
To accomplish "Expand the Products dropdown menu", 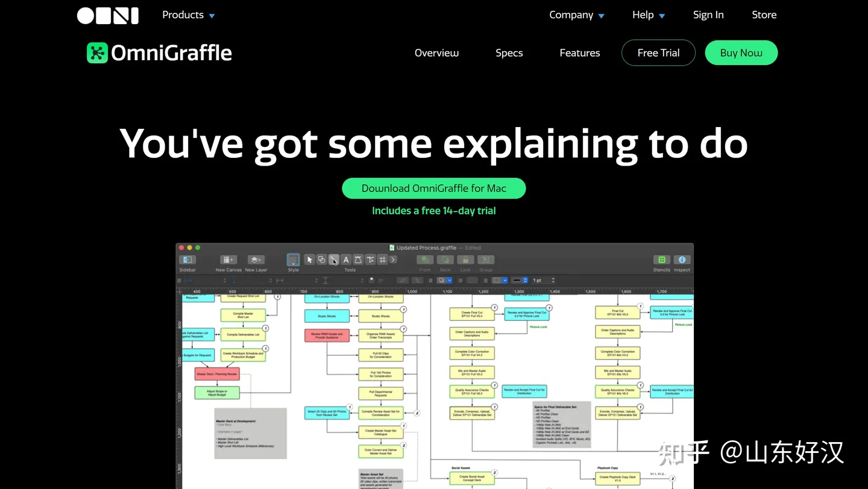I will (x=189, y=15).
